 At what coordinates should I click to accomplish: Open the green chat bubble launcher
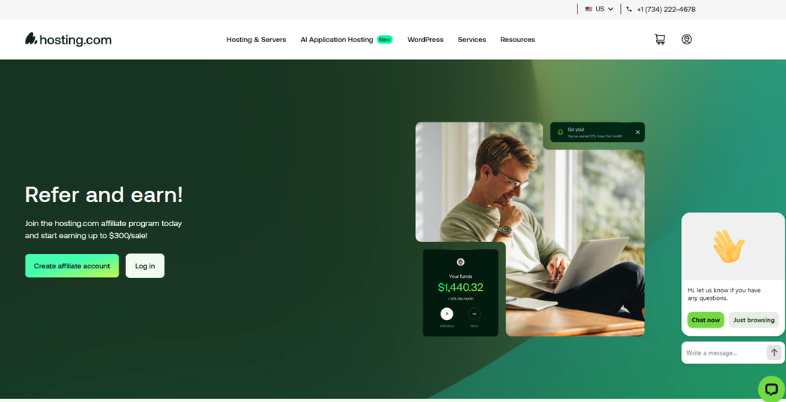[x=771, y=389]
